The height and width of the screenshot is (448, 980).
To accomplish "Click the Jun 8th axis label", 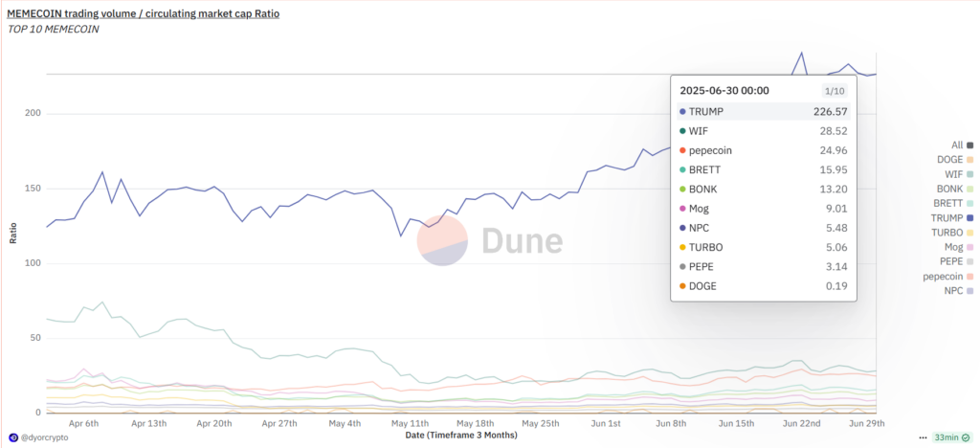I will [671, 423].
